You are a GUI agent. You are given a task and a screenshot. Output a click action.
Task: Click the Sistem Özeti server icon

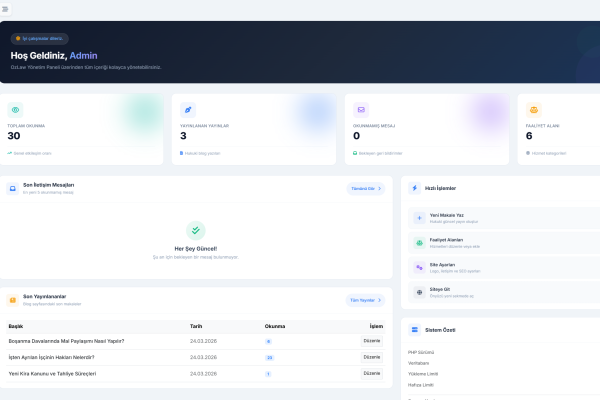coord(415,329)
